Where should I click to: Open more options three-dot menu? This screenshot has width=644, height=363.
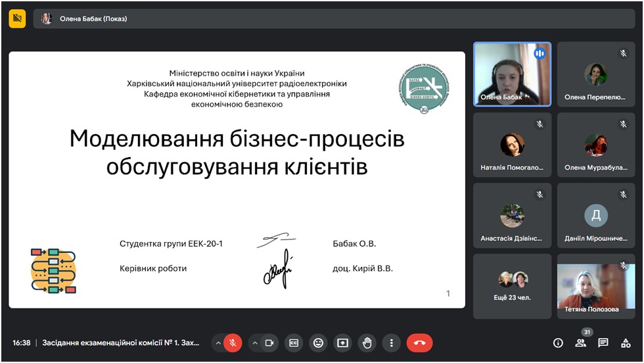coord(391,343)
